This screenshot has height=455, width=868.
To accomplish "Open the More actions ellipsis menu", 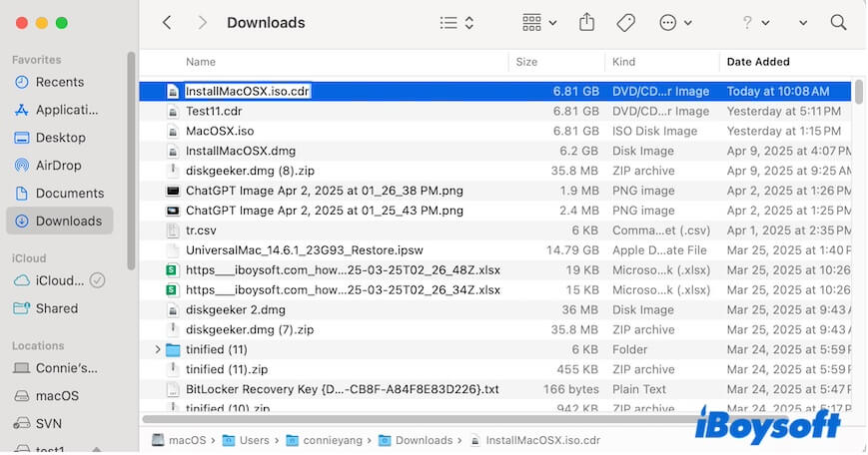I will click(676, 23).
